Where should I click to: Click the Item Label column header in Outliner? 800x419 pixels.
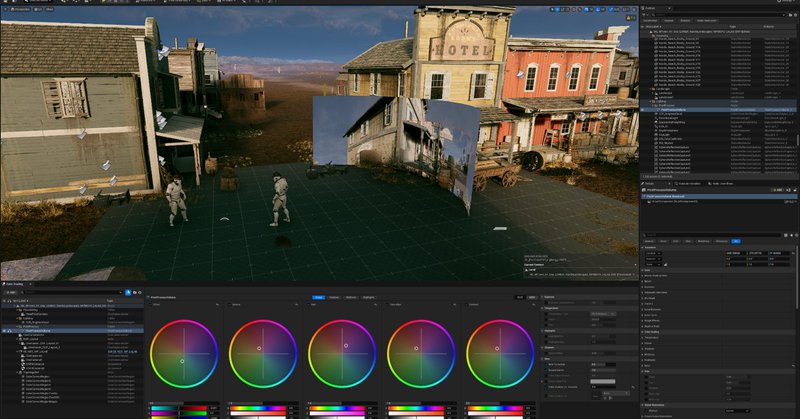point(653,26)
